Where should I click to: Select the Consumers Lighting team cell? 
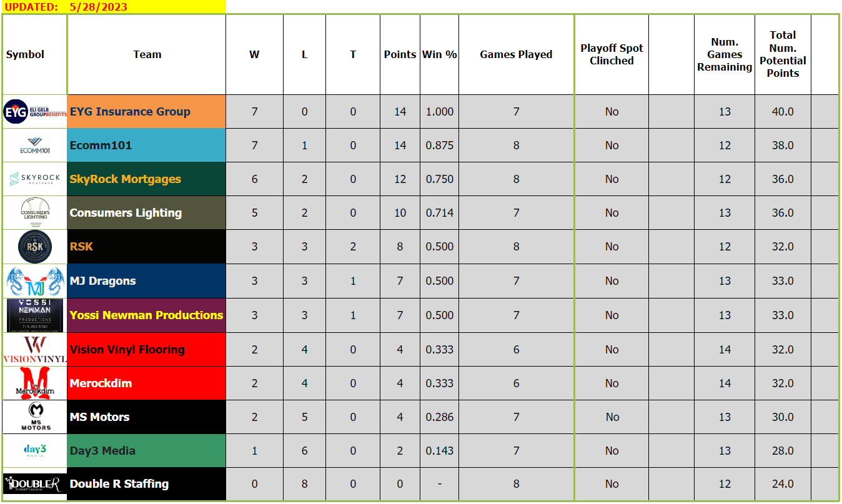[146, 213]
